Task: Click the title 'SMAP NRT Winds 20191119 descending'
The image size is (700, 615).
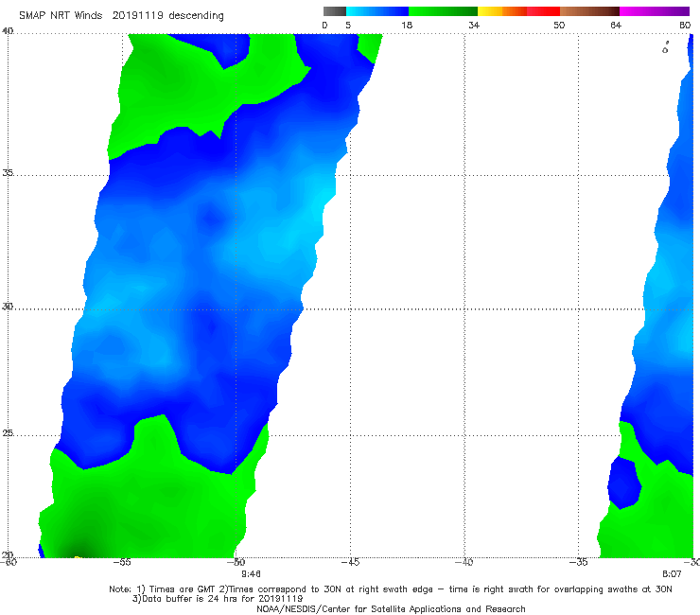Action: (x=121, y=16)
